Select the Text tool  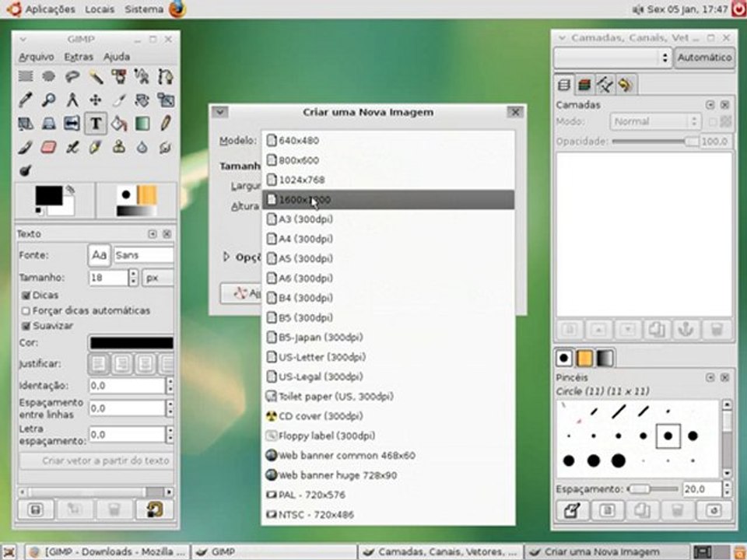tap(95, 124)
